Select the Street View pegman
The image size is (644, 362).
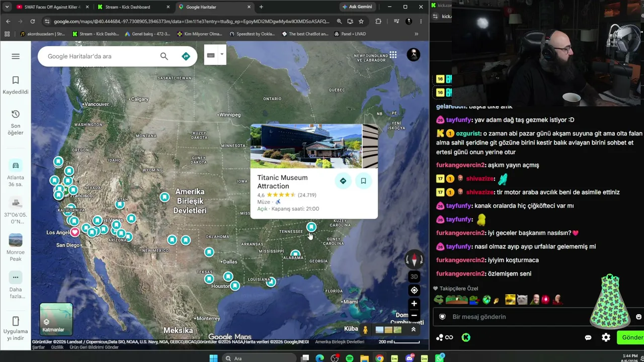365,330
